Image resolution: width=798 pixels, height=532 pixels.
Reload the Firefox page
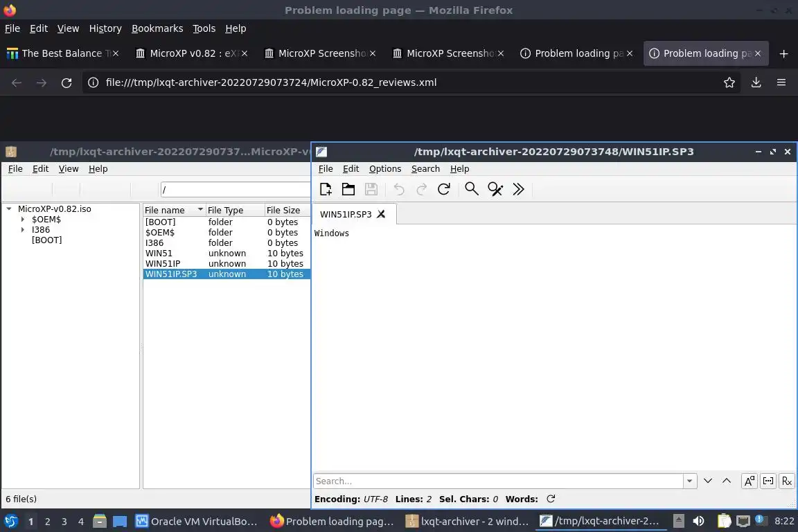[x=66, y=82]
